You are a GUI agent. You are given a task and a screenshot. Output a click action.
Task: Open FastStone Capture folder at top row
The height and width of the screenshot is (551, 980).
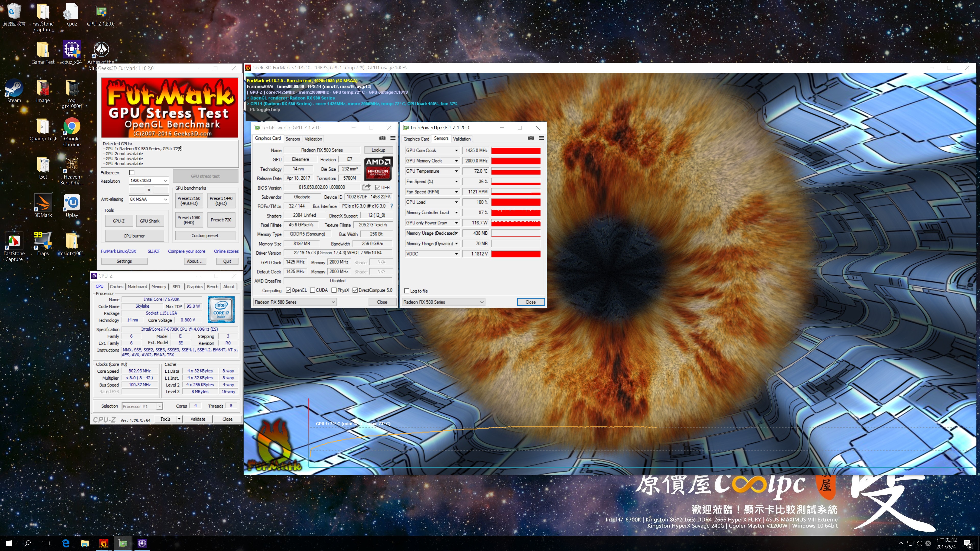[x=43, y=17]
